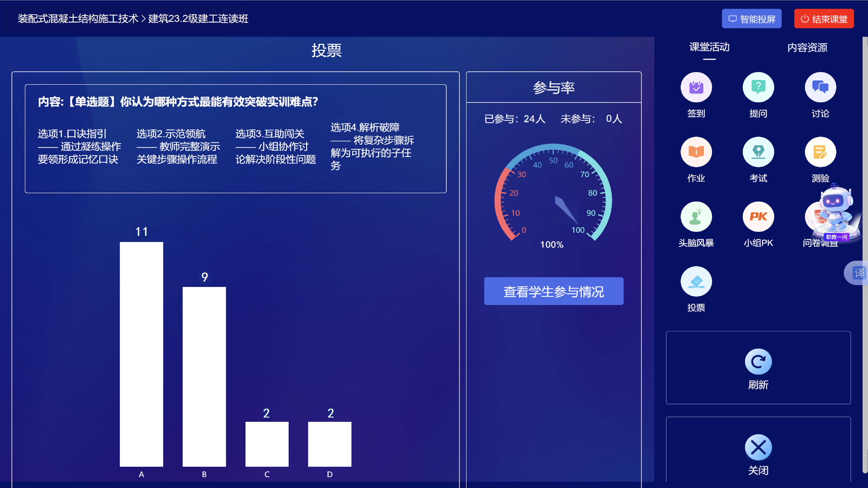
Task: Open the 讨论 discussion activity icon
Action: point(820,87)
